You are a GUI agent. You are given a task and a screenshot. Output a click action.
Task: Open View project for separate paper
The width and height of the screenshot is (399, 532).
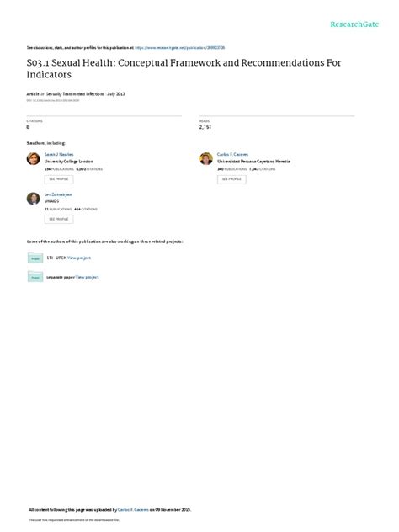(88, 277)
